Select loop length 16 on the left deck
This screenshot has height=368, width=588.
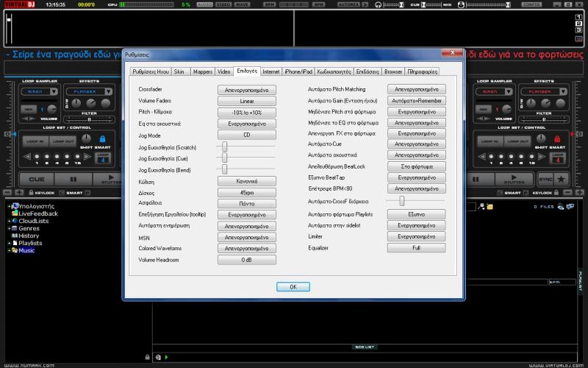pos(78,157)
